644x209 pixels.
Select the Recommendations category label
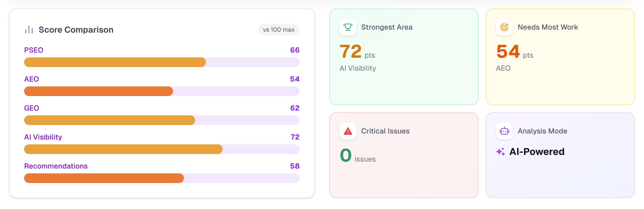[x=56, y=166]
